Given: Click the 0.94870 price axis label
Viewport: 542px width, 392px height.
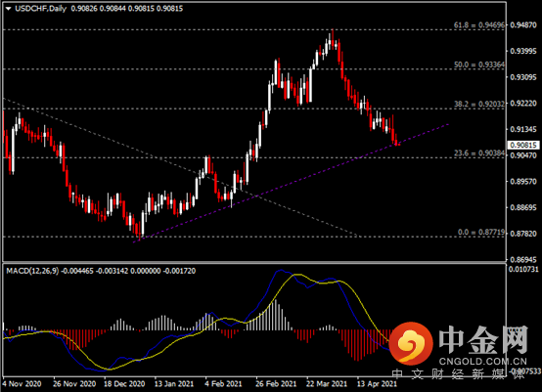Looking at the screenshot, I should click(x=523, y=25).
